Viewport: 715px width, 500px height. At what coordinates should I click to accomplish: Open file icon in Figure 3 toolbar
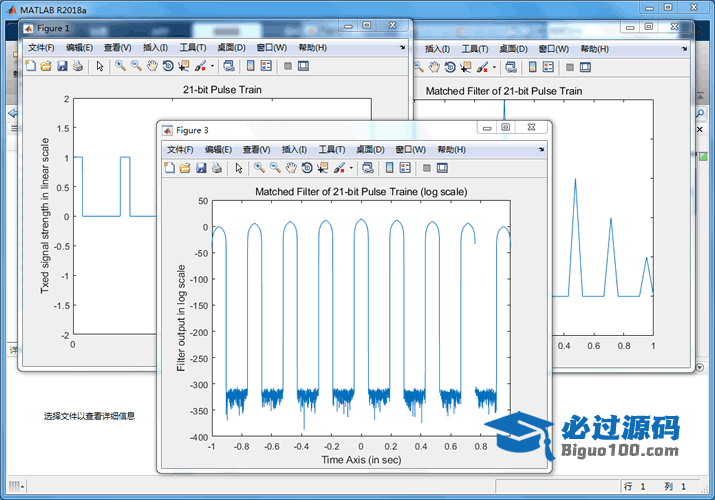(185, 168)
